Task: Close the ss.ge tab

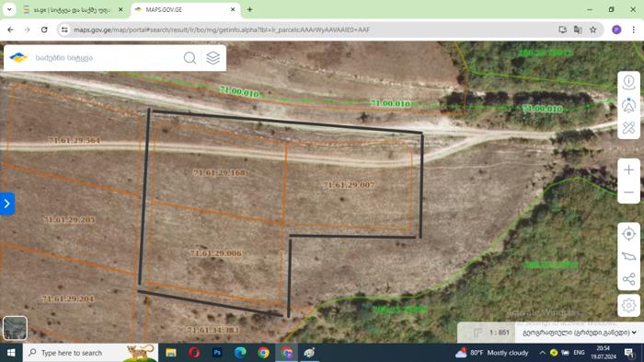Action: click(x=121, y=9)
